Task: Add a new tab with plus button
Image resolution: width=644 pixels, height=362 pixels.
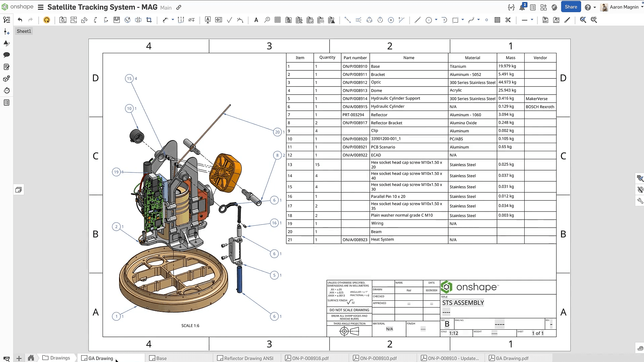Action: pyautogui.click(x=19, y=358)
